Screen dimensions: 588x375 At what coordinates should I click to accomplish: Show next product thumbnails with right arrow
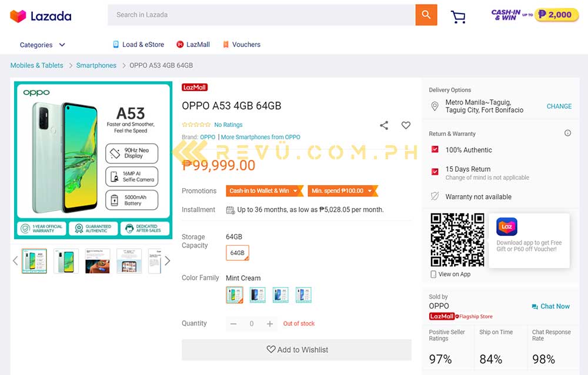(x=167, y=260)
